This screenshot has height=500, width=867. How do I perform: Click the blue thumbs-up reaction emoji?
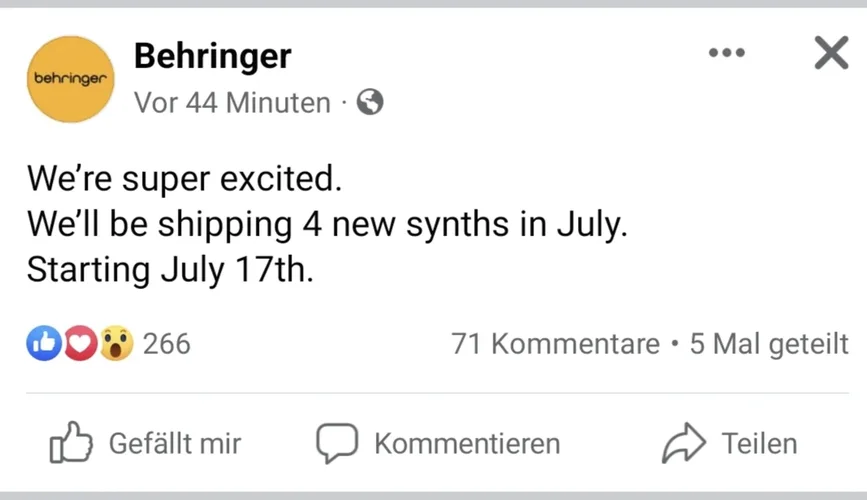click(x=43, y=344)
